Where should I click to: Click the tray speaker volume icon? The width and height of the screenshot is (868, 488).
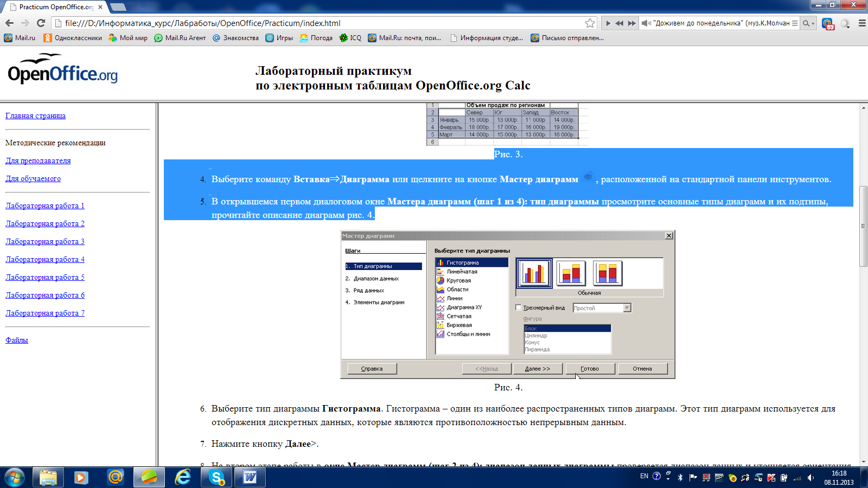coord(810,478)
